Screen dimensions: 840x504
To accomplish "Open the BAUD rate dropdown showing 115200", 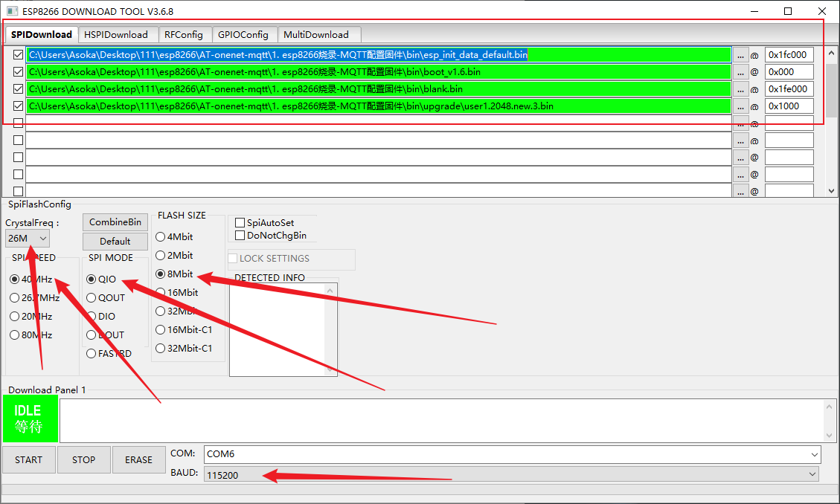I will 511,474.
